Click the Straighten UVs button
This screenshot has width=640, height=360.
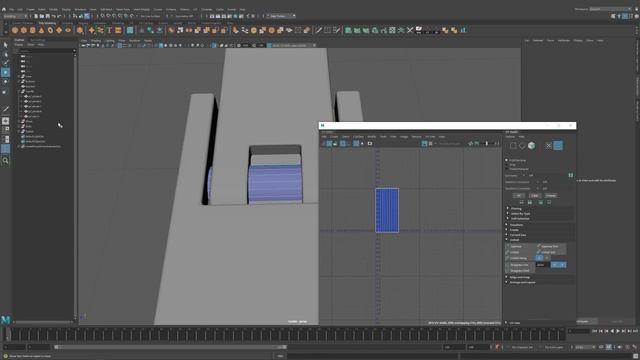click(x=520, y=264)
